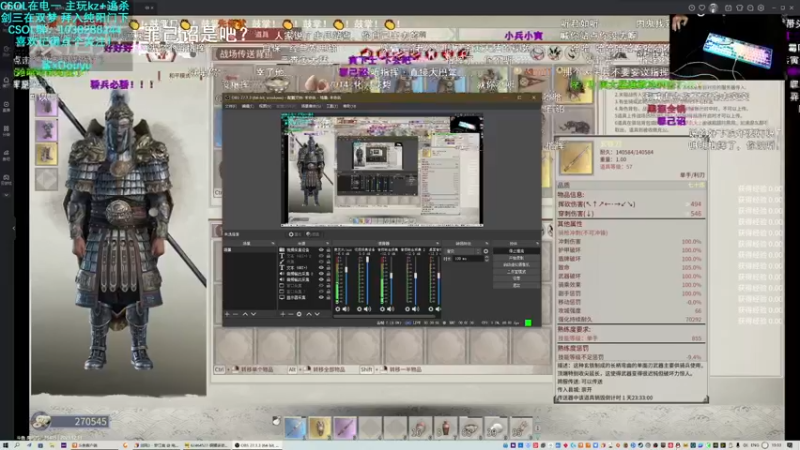Select spear item in first hotbar slot
Image resolution: width=800 pixels, height=450 pixels.
[295, 428]
